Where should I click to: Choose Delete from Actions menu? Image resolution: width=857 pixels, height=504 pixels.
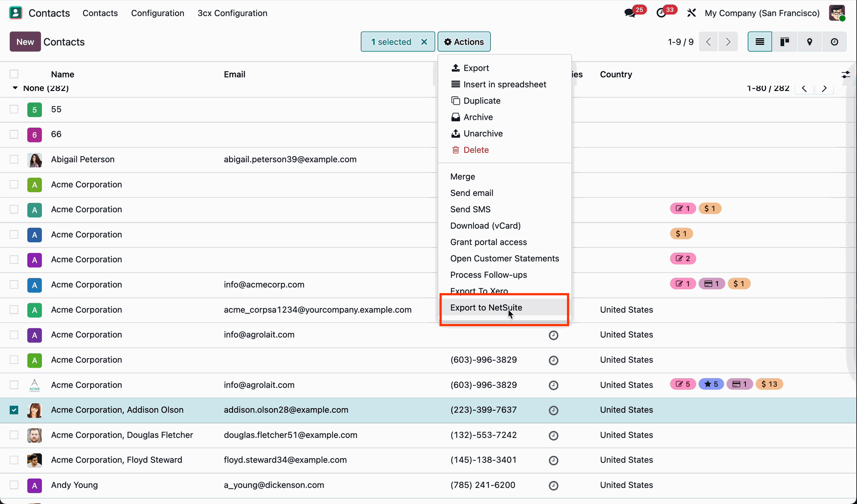click(505, 150)
